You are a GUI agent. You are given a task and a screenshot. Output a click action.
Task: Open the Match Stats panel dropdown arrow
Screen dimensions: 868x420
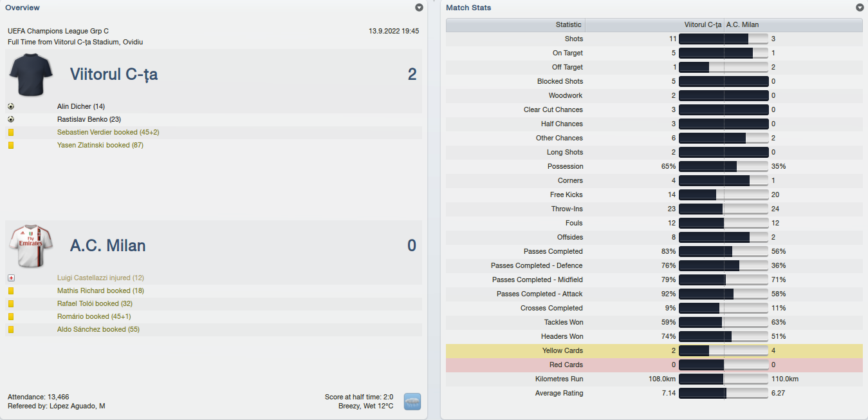860,8
